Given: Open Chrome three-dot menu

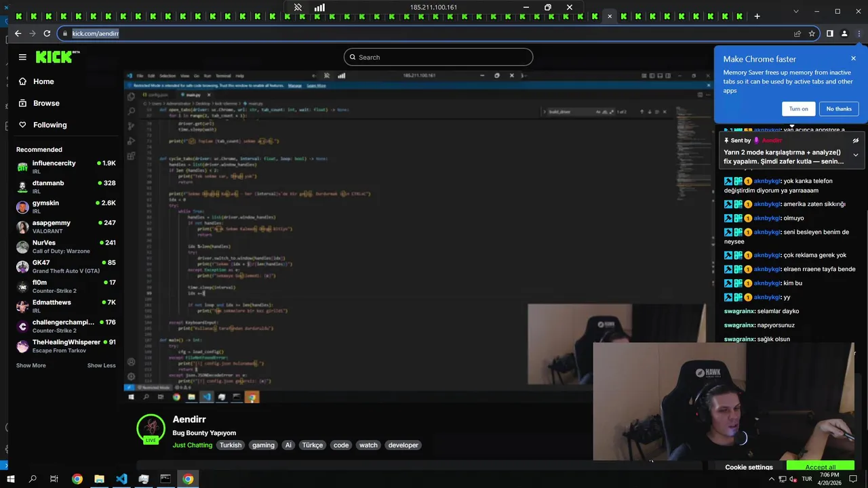Looking at the screenshot, I should tap(858, 33).
